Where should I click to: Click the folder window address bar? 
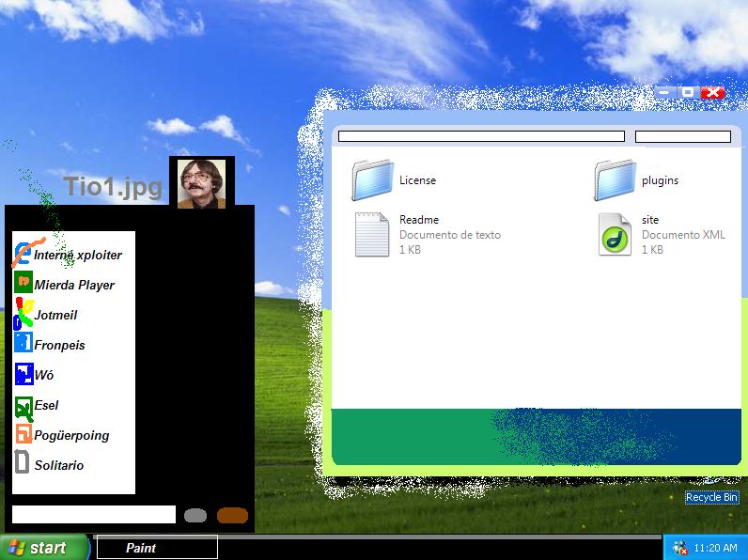coord(481,136)
